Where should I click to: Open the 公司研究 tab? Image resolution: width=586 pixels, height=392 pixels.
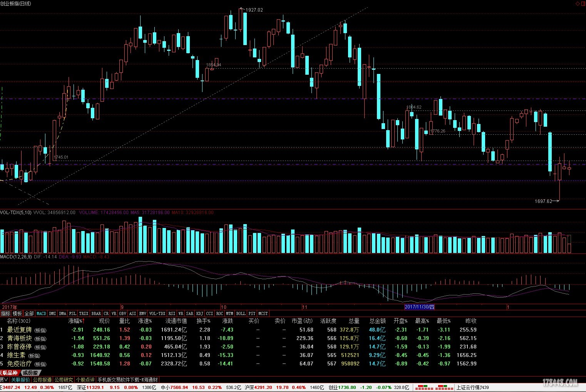64,380
